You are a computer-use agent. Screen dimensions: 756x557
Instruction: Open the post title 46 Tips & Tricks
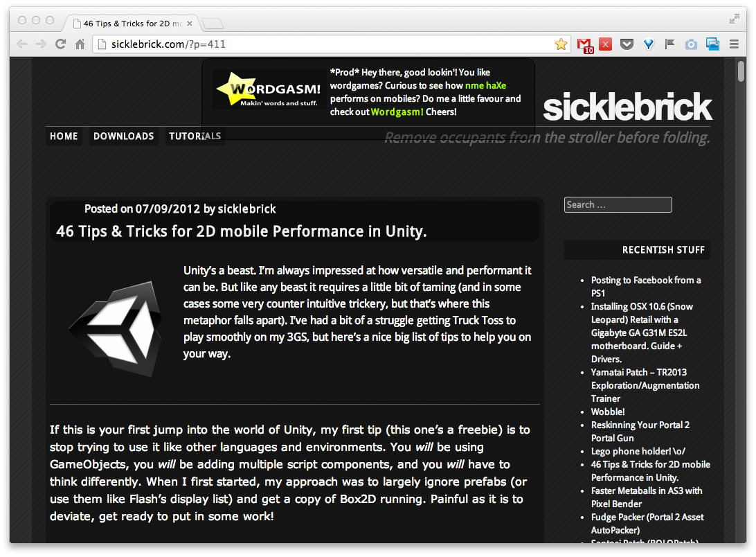[x=241, y=231]
